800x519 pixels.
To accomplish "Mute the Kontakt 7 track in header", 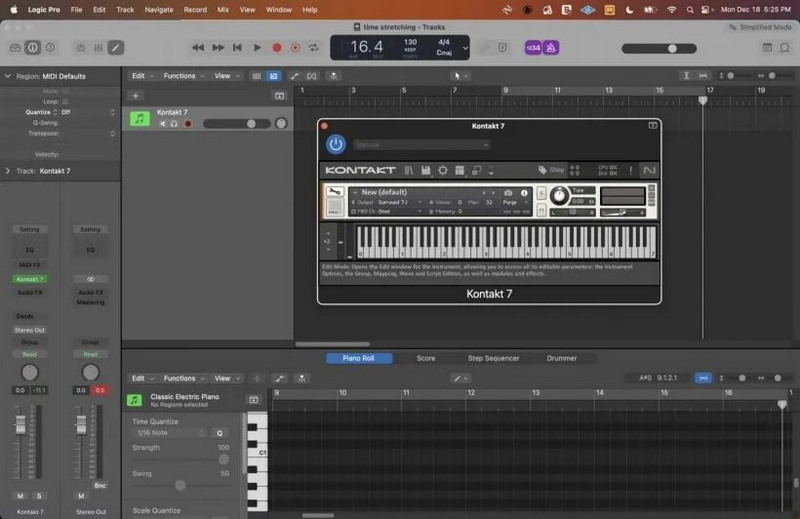I will (163, 124).
